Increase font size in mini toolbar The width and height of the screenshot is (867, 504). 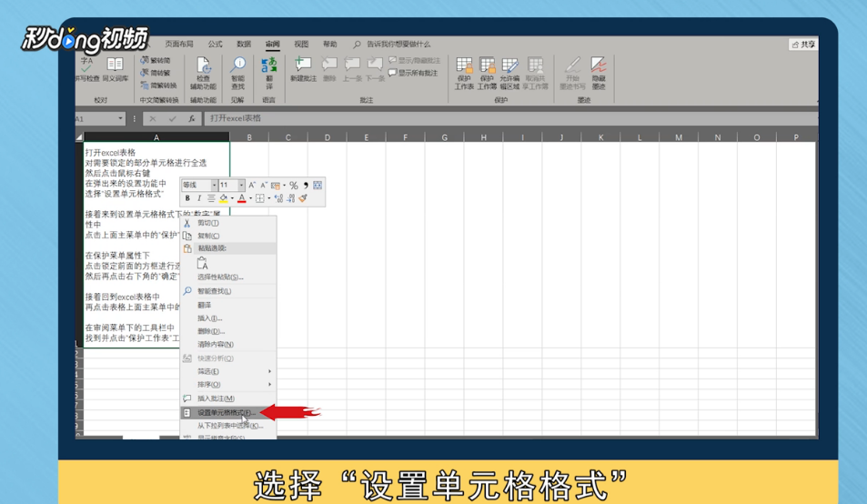pyautogui.click(x=252, y=185)
